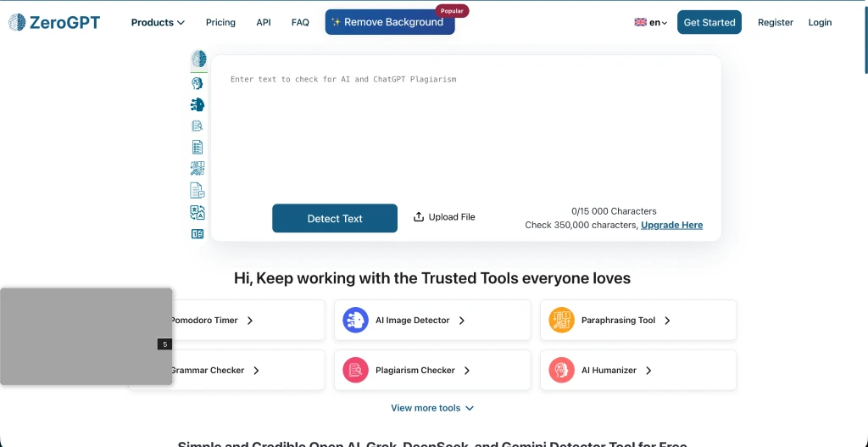
Task: Click chevron beside Paraphrasing Tool
Action: pyautogui.click(x=667, y=320)
